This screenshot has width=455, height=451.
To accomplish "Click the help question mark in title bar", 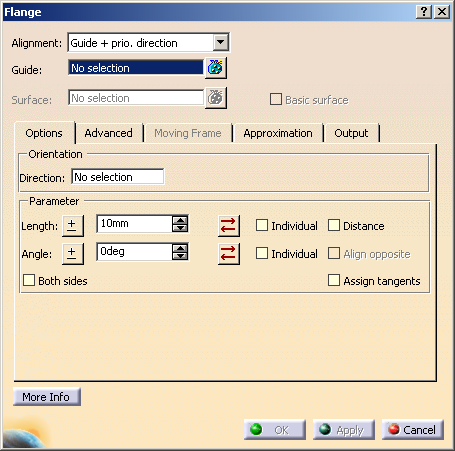I will point(424,12).
